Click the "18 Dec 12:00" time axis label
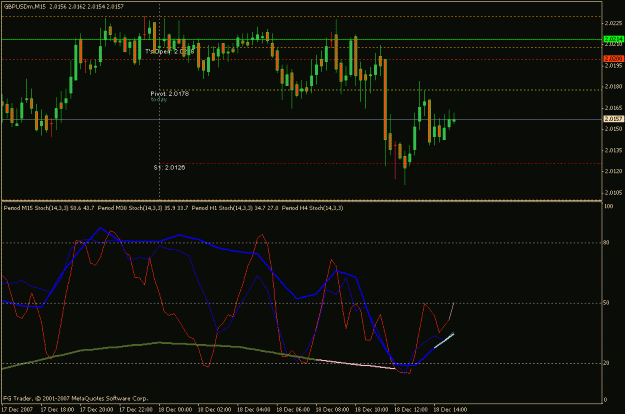The image size is (625, 414). (x=411, y=409)
